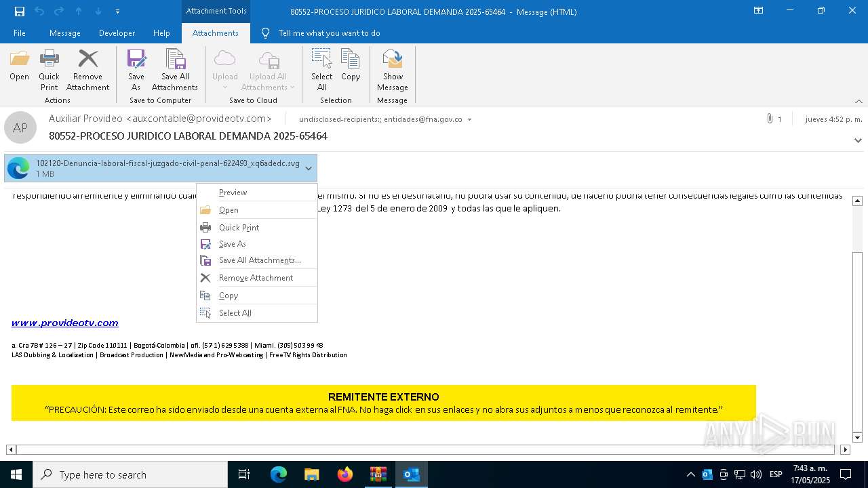Choose Save All Attachments from context menu
The height and width of the screenshot is (488, 868).
click(x=257, y=260)
